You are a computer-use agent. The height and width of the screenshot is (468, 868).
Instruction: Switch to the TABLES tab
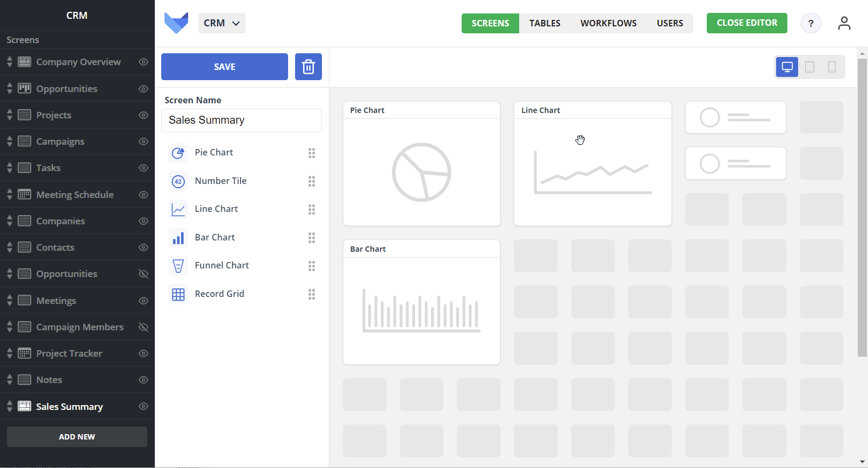click(545, 23)
